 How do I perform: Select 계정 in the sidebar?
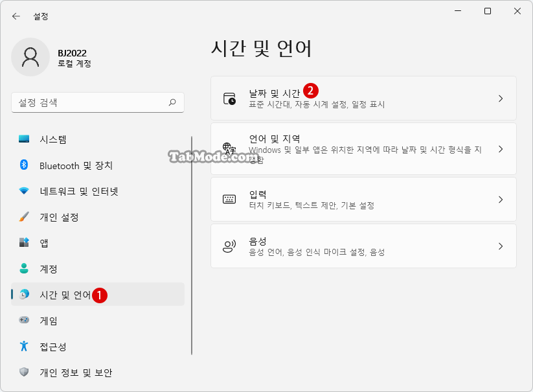tap(98, 269)
